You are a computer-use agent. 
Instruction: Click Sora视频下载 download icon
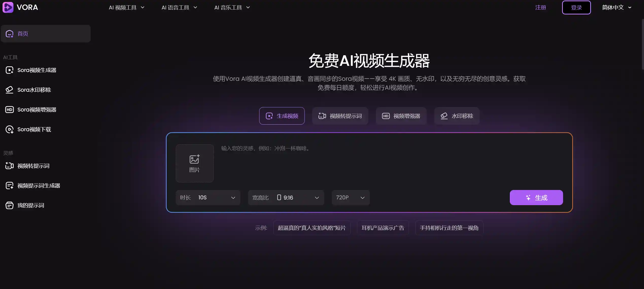point(9,129)
